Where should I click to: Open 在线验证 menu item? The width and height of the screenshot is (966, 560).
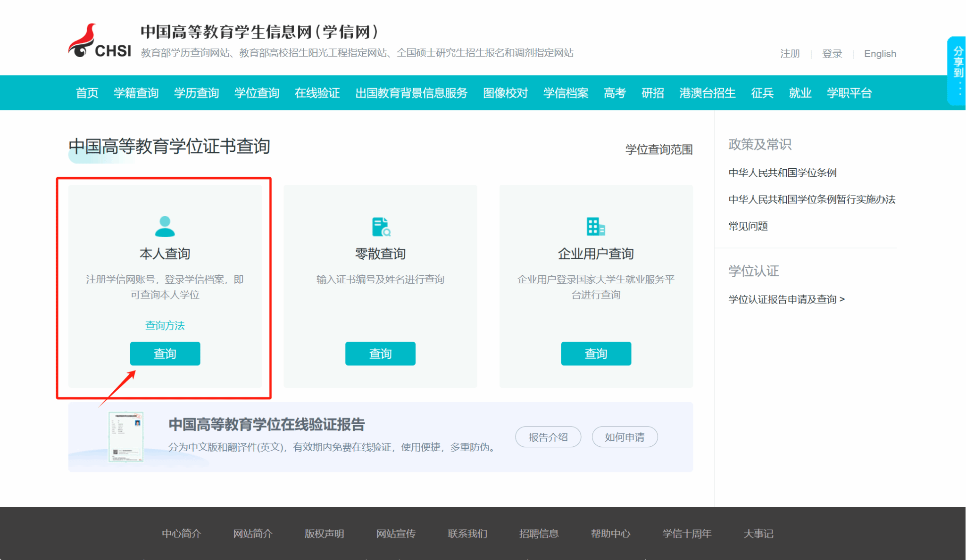pyautogui.click(x=317, y=93)
